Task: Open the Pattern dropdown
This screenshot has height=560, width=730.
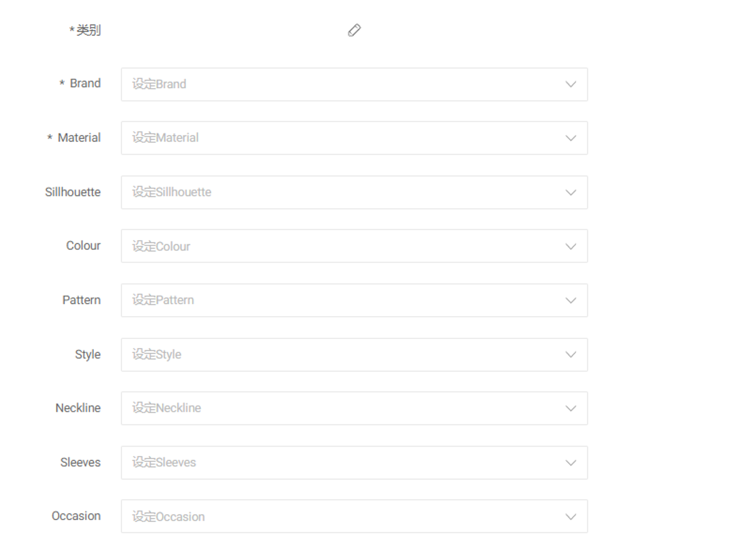Action: pos(354,300)
